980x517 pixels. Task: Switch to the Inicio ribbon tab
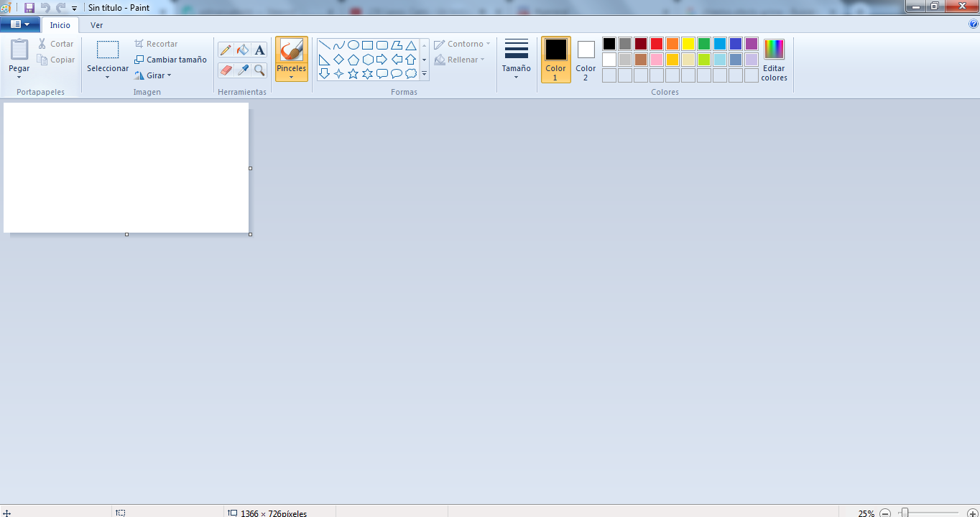click(x=60, y=25)
